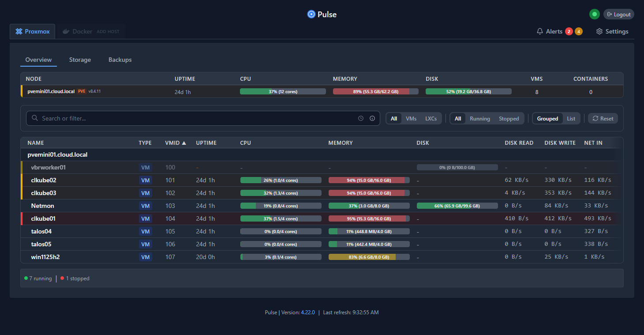The image size is (644, 335).
Task: Click the Pulse logo icon
Action: pyautogui.click(x=311, y=14)
